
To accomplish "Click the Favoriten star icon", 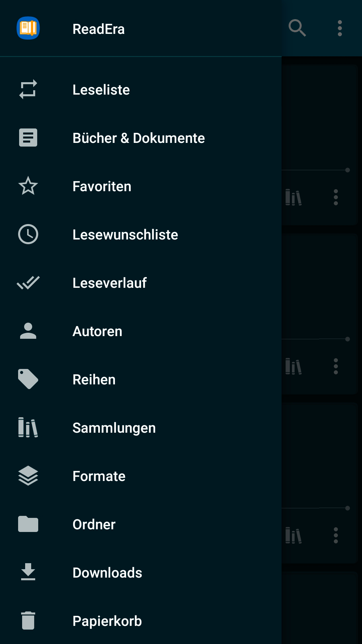I will (28, 186).
